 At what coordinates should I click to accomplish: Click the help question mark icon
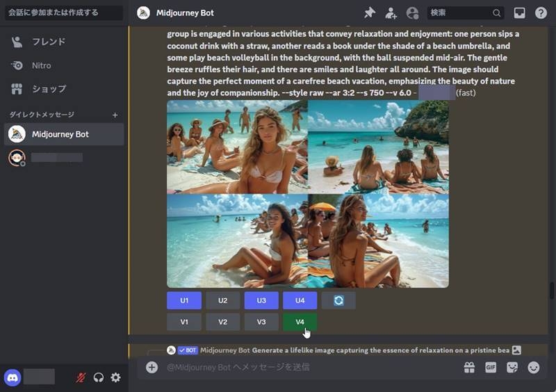pyautogui.click(x=541, y=13)
